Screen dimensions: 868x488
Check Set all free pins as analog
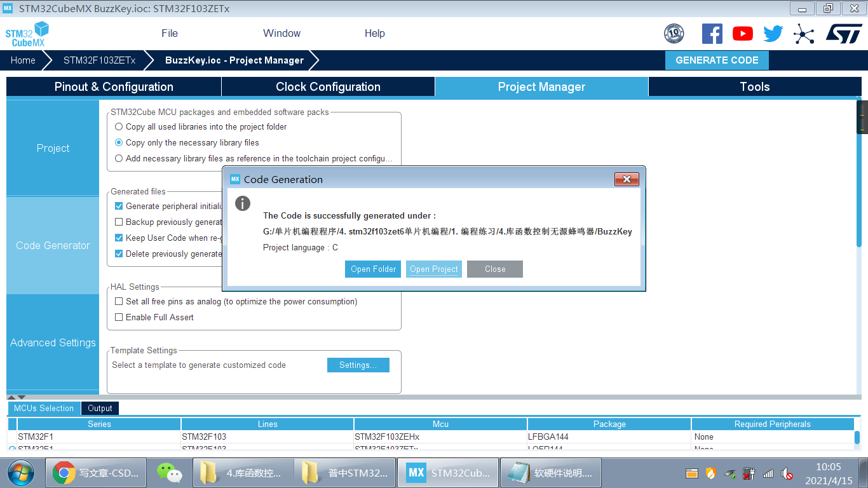[119, 301]
